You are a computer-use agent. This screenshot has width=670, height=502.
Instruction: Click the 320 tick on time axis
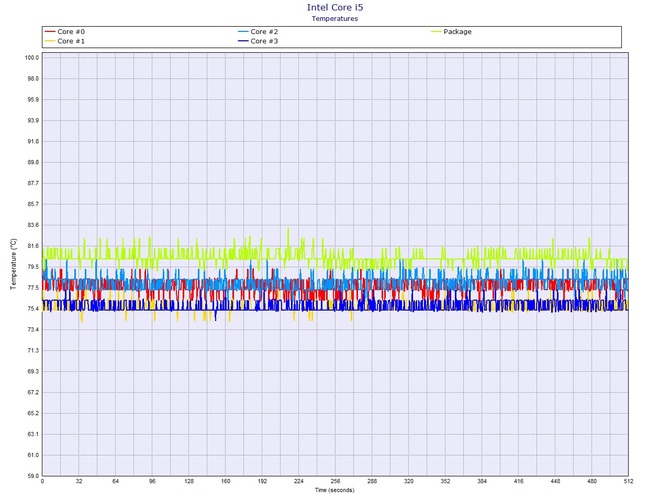point(409,481)
